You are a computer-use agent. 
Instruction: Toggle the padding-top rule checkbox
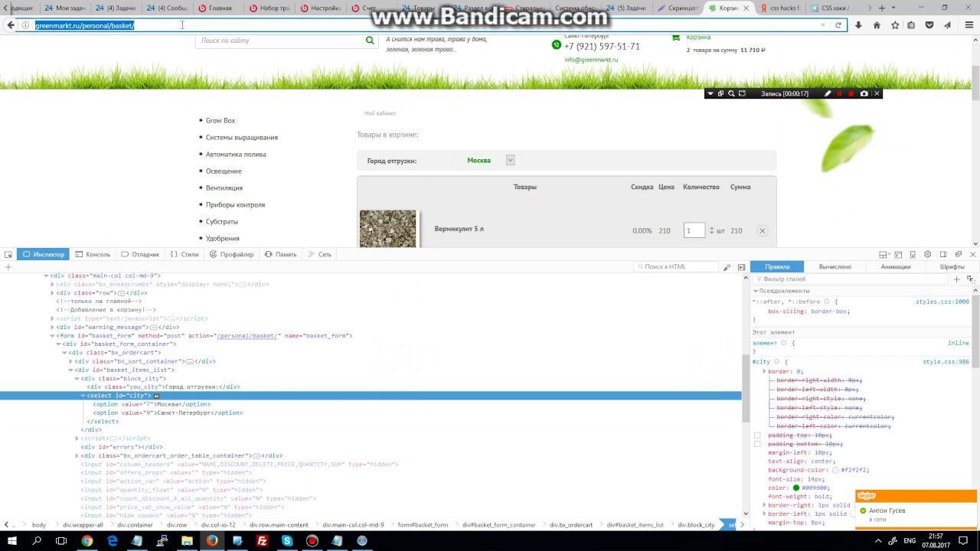pyautogui.click(x=757, y=435)
